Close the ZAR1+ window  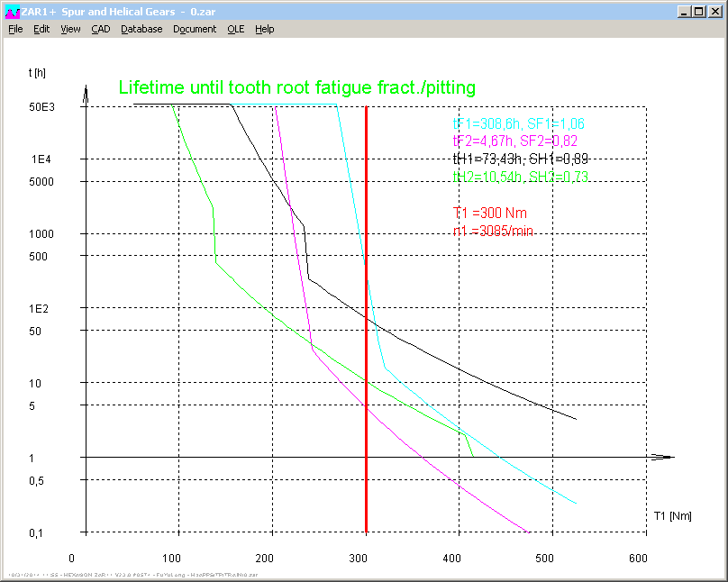714,12
